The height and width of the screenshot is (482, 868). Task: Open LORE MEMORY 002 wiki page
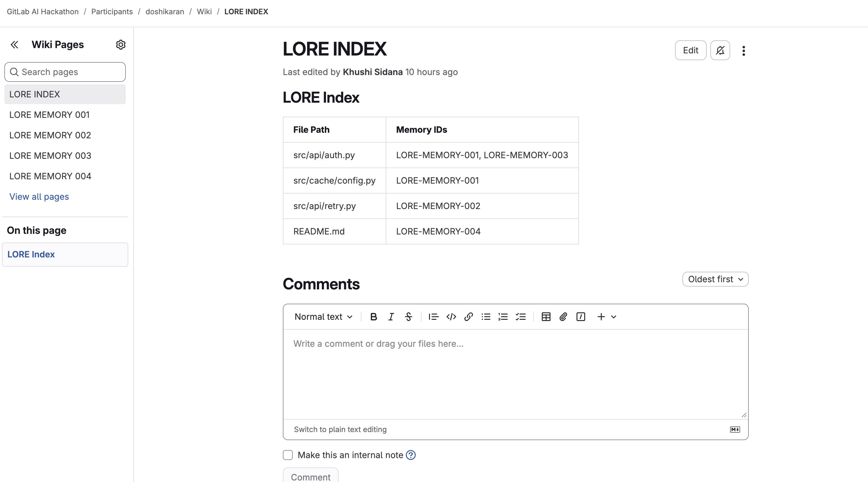pyautogui.click(x=50, y=135)
